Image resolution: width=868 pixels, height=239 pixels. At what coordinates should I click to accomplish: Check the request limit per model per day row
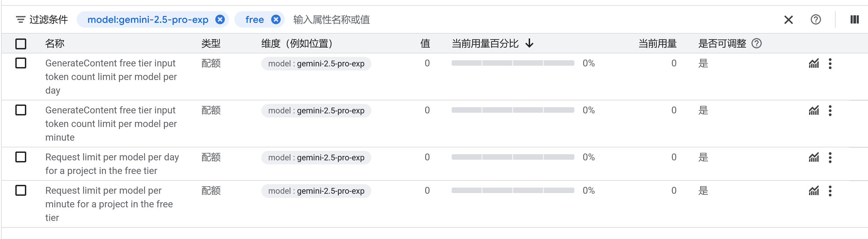click(x=21, y=157)
